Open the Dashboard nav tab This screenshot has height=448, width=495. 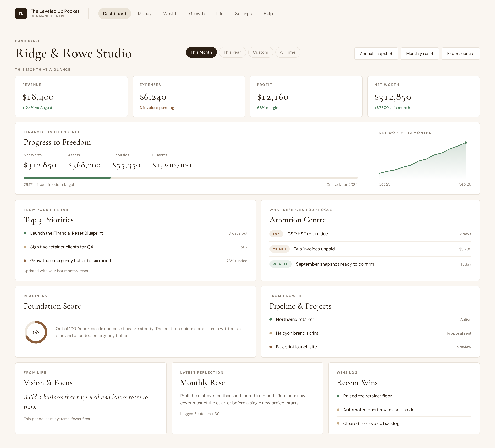coord(114,14)
